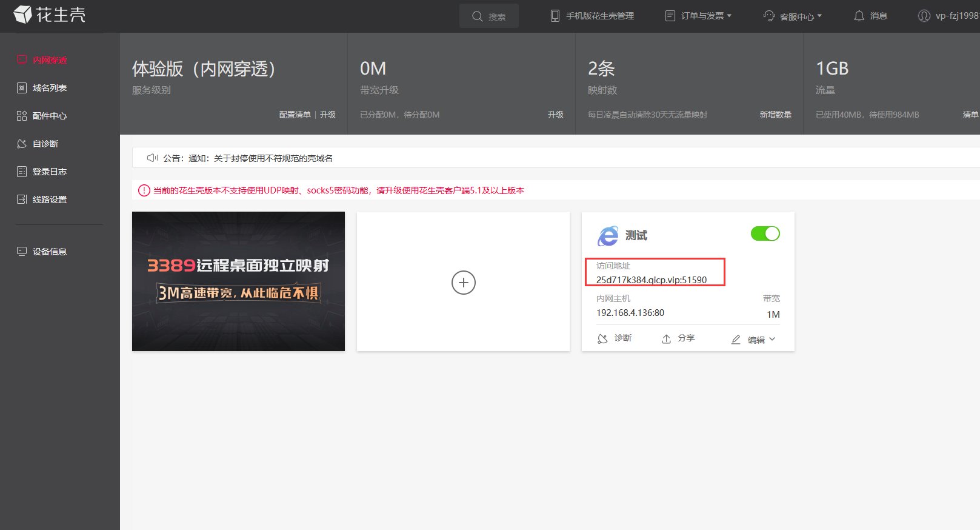Open 配件中心 in the sidebar
Image resolution: width=980 pixels, height=530 pixels.
[x=50, y=116]
